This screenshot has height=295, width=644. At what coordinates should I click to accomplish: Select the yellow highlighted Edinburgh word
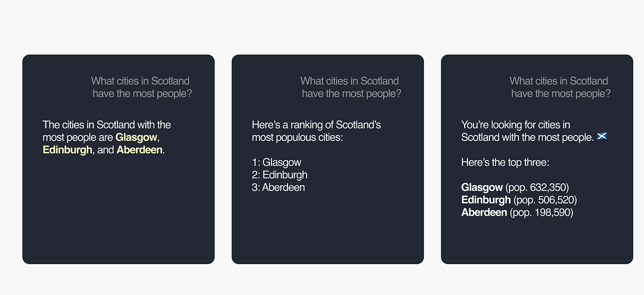tap(67, 150)
